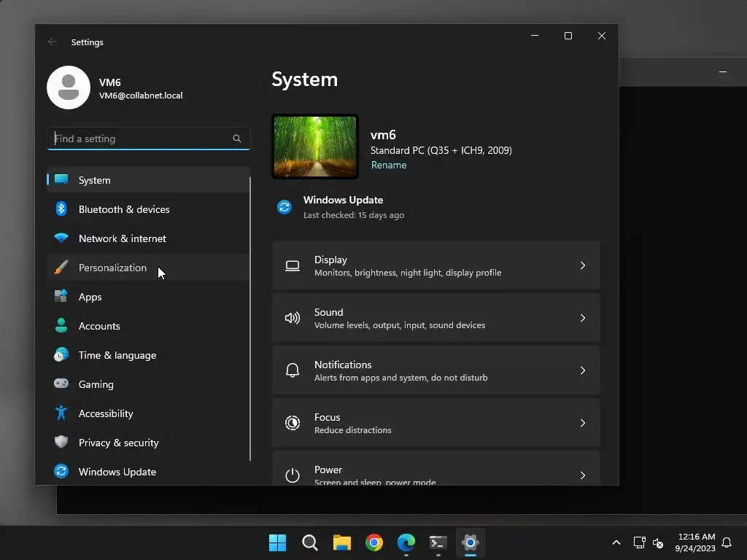The width and height of the screenshot is (747, 560).
Task: Click the sidebar vertical scrollbar
Action: click(x=250, y=319)
